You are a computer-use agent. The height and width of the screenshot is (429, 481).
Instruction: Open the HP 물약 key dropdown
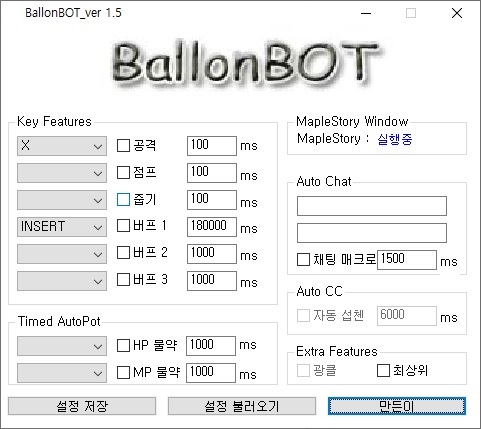62,346
